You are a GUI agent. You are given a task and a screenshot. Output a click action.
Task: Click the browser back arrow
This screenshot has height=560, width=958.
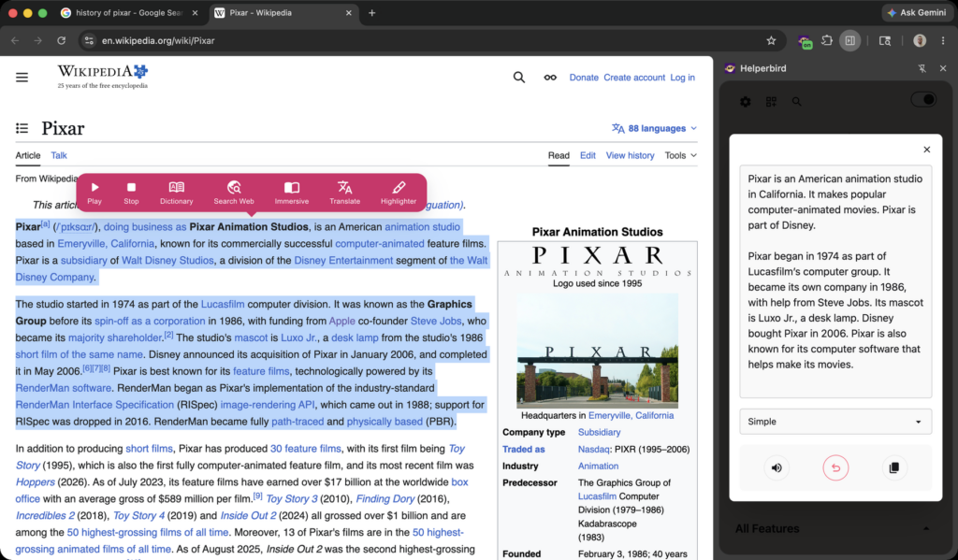click(15, 41)
